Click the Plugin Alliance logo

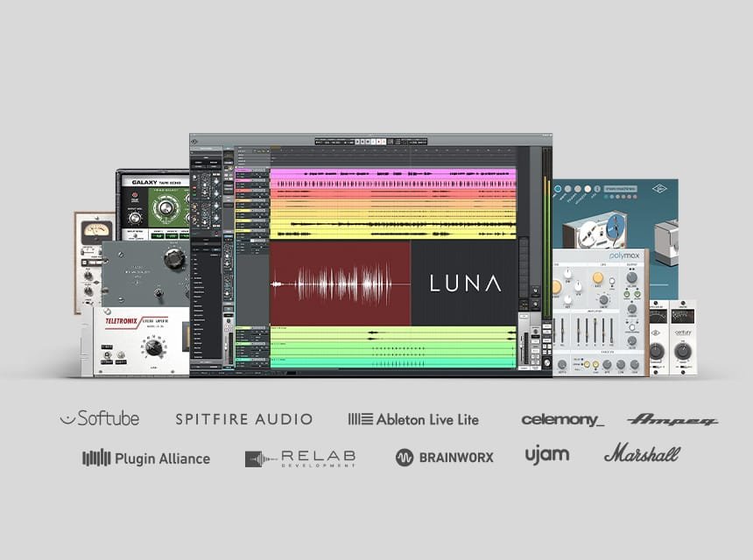point(146,458)
